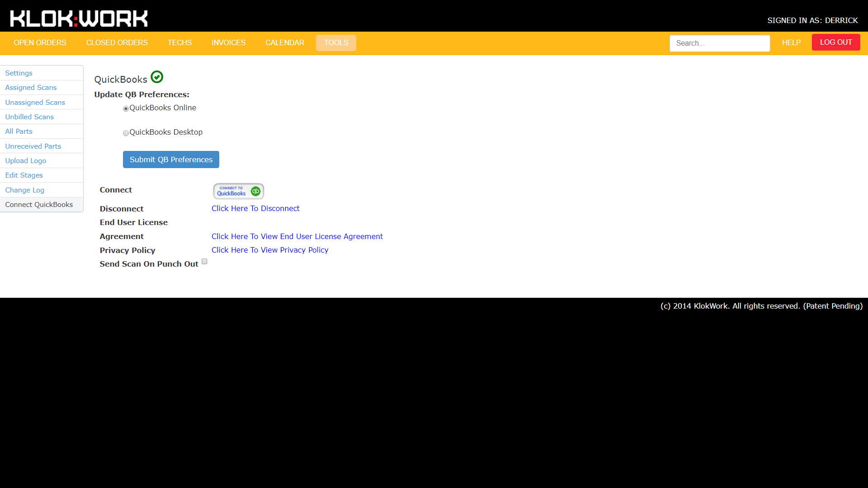This screenshot has height=488, width=868.
Task: Select Connect QuickBooks sidebar item
Action: pos(42,204)
